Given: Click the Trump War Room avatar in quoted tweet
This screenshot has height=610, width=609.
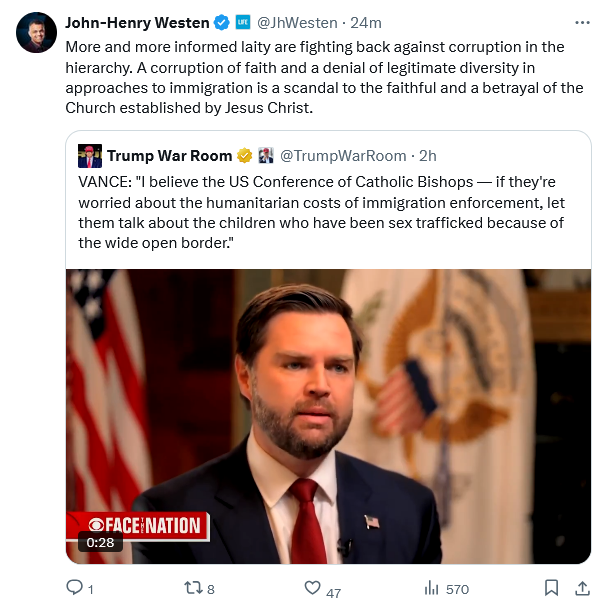Looking at the screenshot, I should point(90,156).
